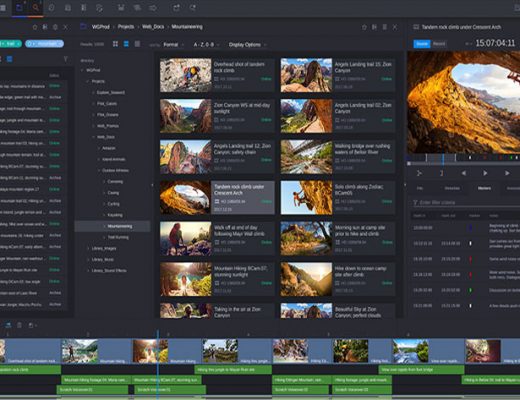Open the Display Options dropdown
The width and height of the screenshot is (520, 400).
pyautogui.click(x=247, y=44)
